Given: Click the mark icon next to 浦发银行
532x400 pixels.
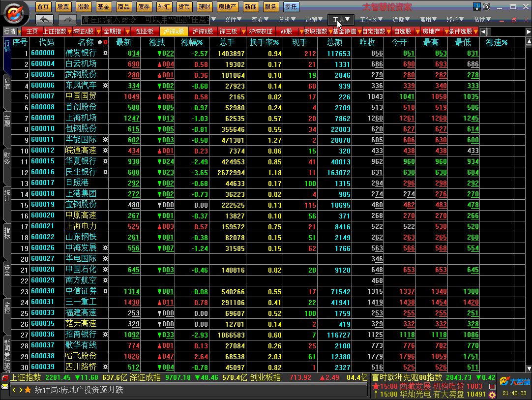Looking at the screenshot, I should (x=106, y=53).
